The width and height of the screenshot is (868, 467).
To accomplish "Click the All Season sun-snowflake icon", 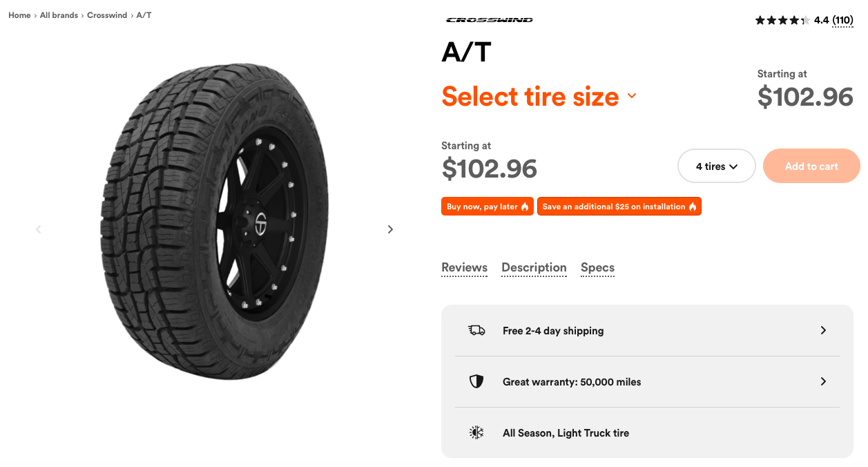I will [476, 432].
